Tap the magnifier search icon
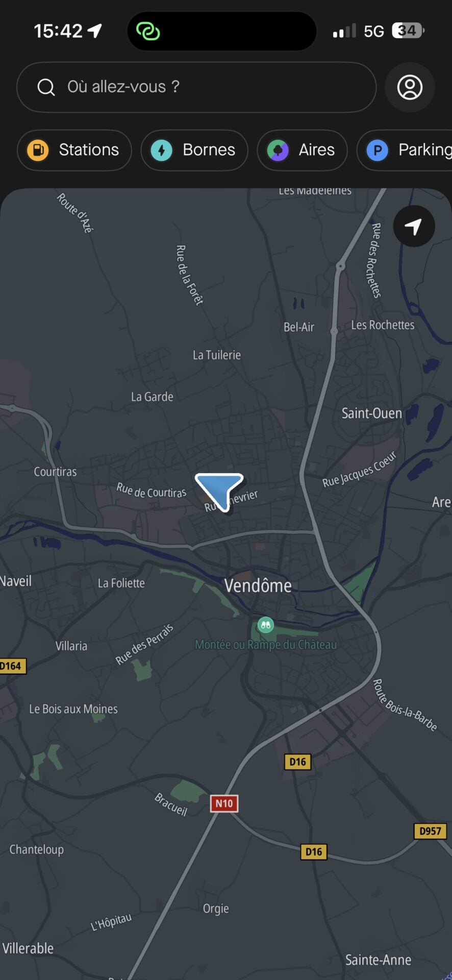452x980 pixels. 46,87
